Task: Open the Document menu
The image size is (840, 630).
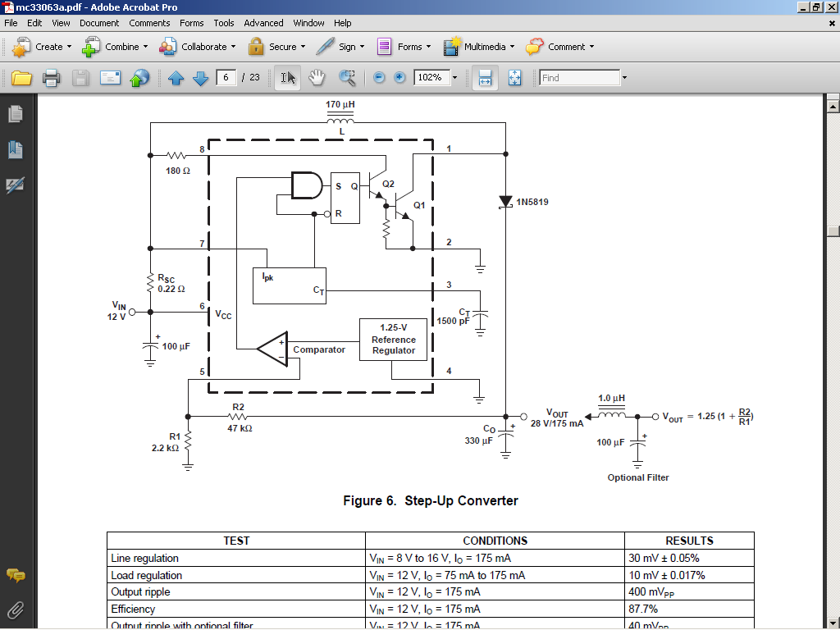Action: 99,23
